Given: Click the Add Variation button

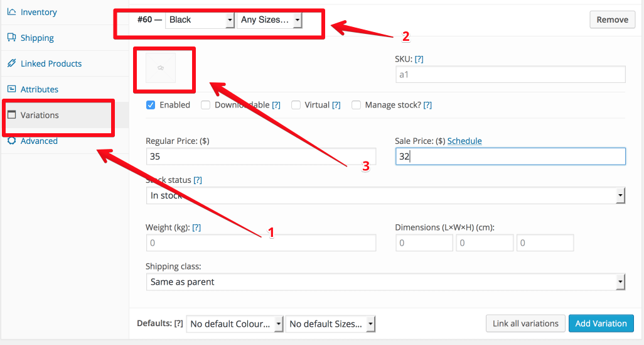Looking at the screenshot, I should 601,324.
